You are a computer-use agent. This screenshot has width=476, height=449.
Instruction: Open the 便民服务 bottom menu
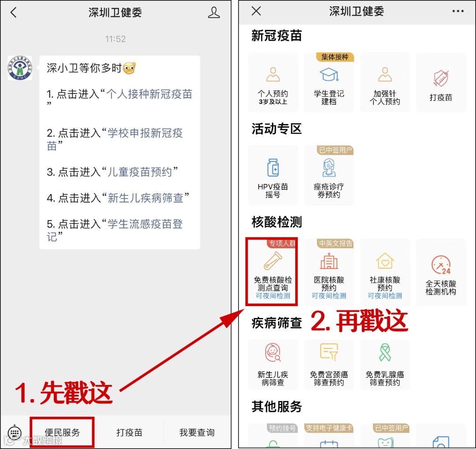tap(62, 432)
